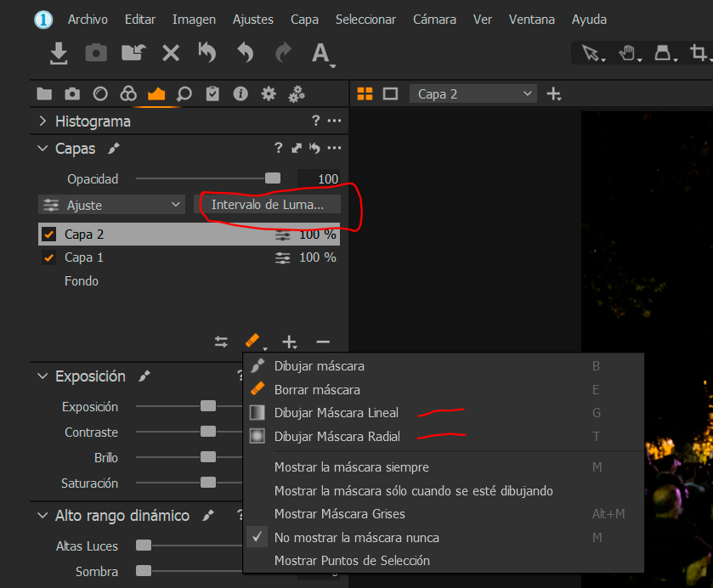Click the Contraste slider handle
The height and width of the screenshot is (588, 713).
208,431
